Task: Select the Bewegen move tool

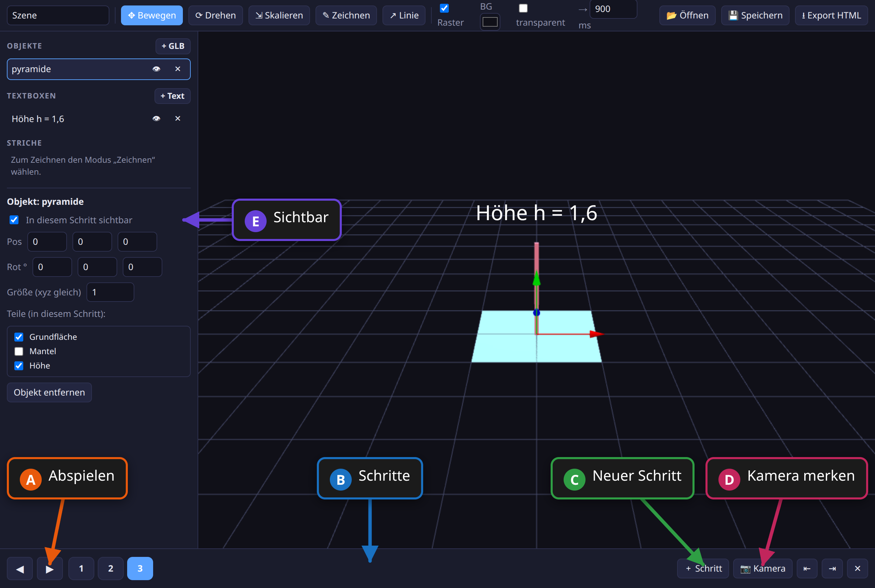Action: tap(151, 15)
